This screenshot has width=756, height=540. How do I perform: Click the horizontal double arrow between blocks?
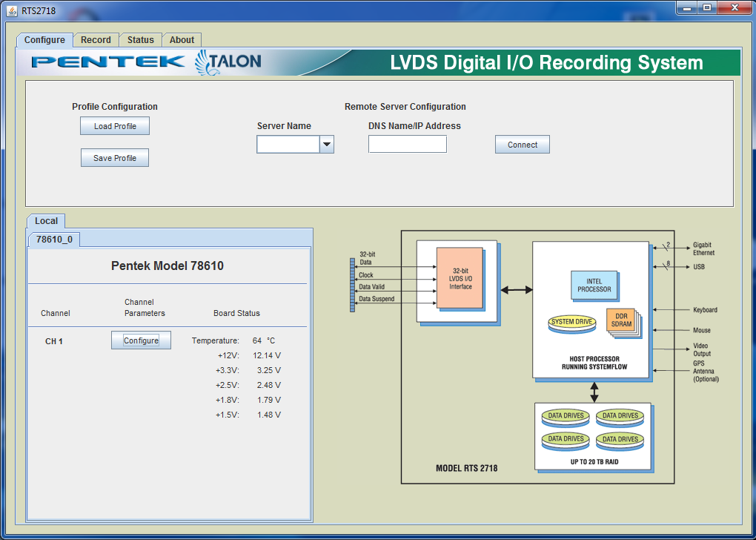[517, 290]
